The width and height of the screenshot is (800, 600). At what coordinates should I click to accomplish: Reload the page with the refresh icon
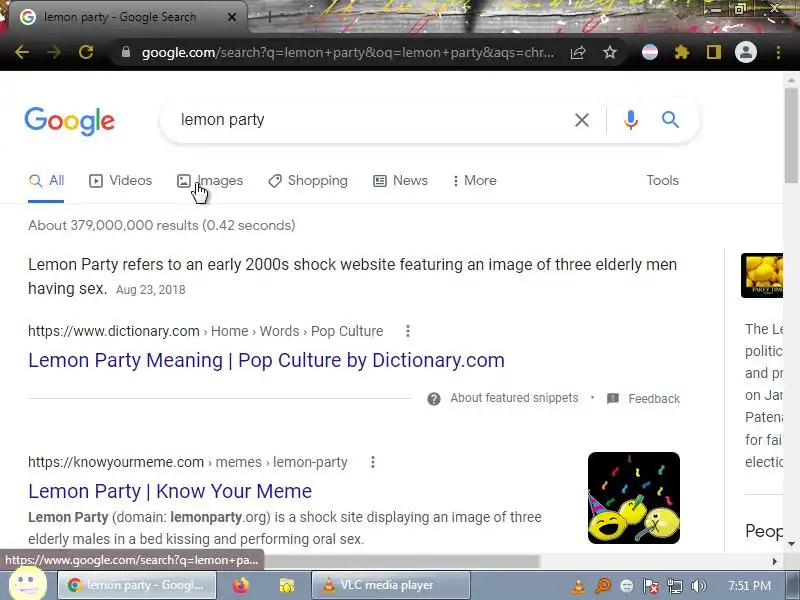(86, 52)
